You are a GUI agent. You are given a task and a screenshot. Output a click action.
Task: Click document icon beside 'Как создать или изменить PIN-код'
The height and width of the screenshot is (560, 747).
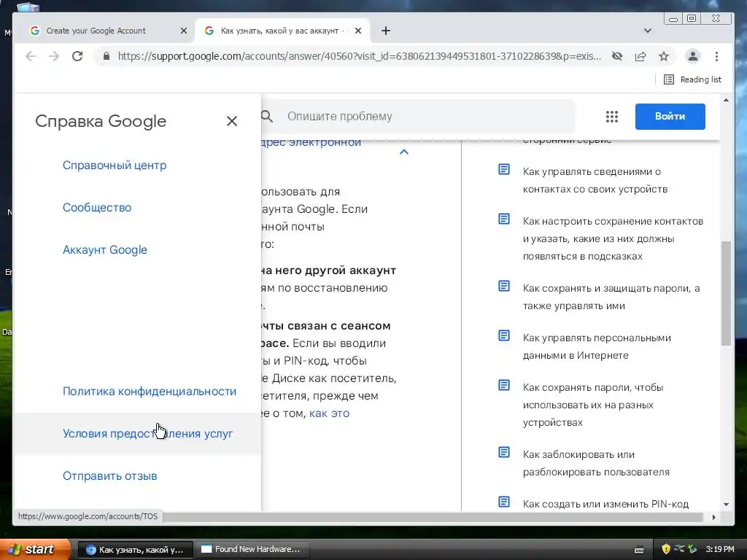[504, 502]
